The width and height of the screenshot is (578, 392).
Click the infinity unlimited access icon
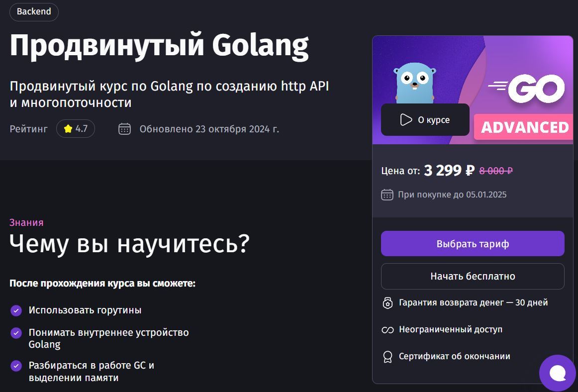[387, 330]
